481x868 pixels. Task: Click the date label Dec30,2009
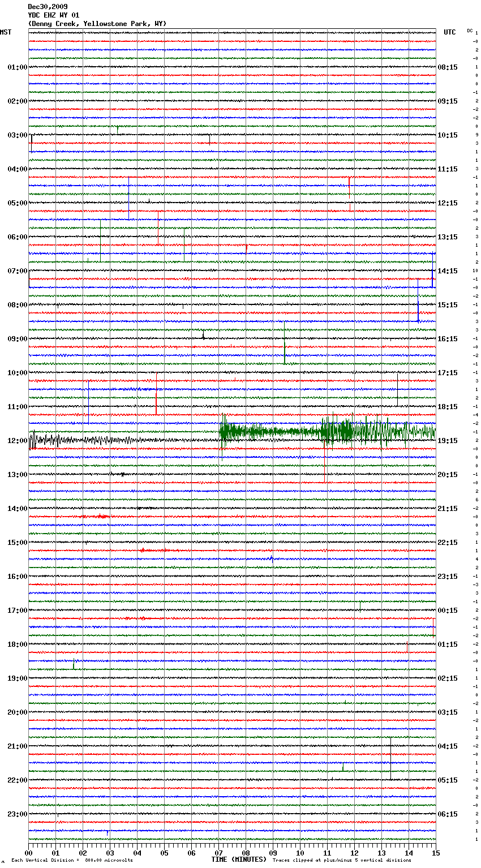coord(48,7)
